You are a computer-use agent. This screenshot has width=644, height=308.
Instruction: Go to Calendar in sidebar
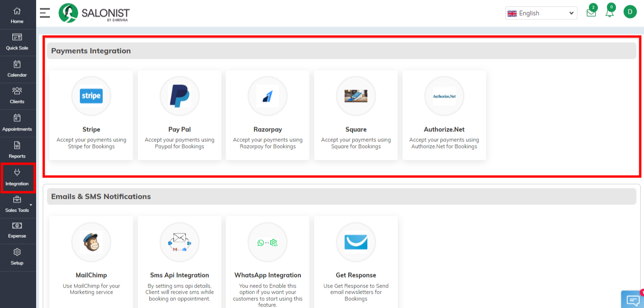pos(17,69)
